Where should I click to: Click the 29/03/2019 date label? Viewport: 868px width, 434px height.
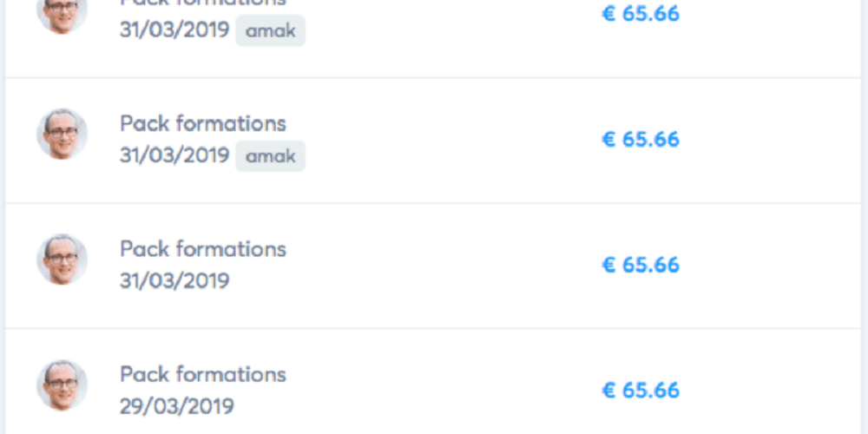pos(176,406)
